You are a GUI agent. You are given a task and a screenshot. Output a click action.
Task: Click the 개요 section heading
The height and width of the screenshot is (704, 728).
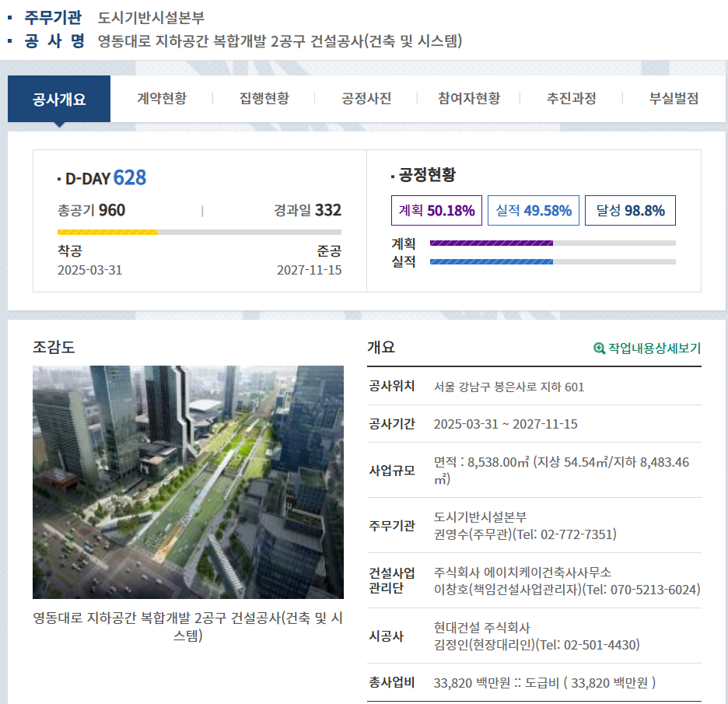[381, 348]
